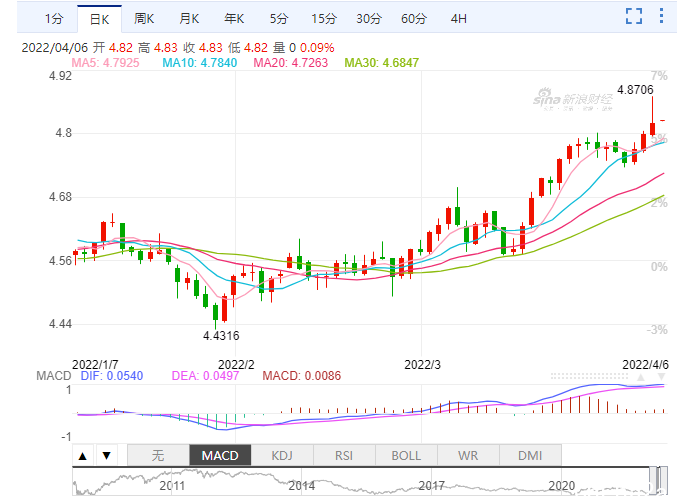The image size is (685, 504).
Task: Click the 2014 area in overview timeline
Action: [x=301, y=485]
